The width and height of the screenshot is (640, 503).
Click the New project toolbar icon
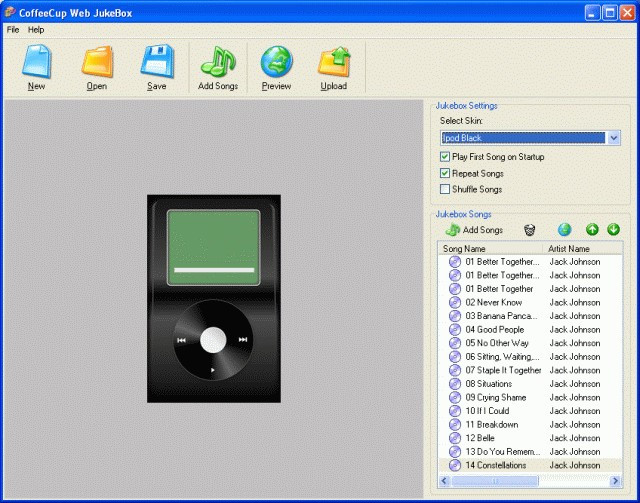(x=37, y=61)
